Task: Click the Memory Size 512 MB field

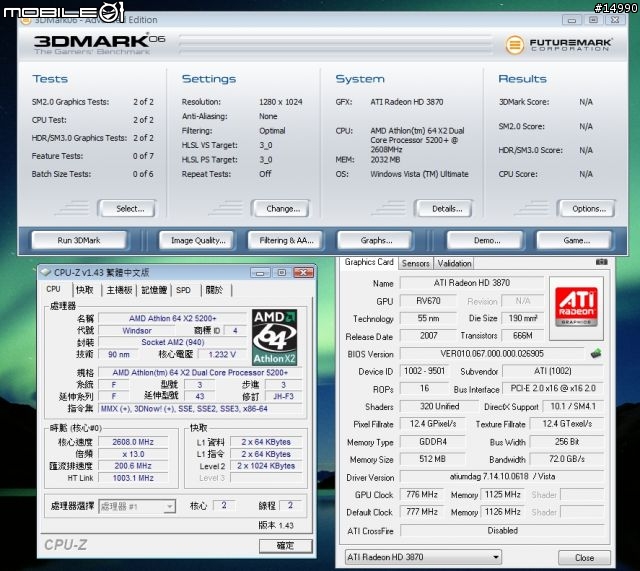Action: point(432,459)
